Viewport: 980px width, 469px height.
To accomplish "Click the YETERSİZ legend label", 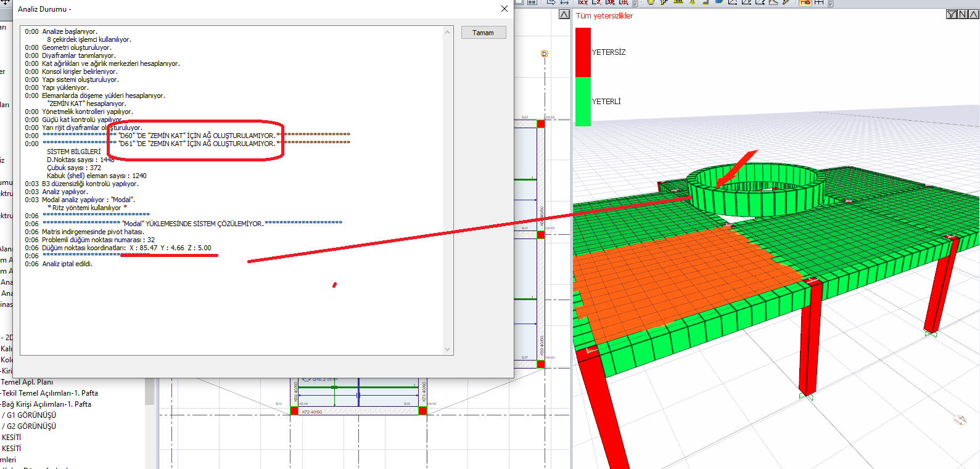I will pyautogui.click(x=609, y=52).
